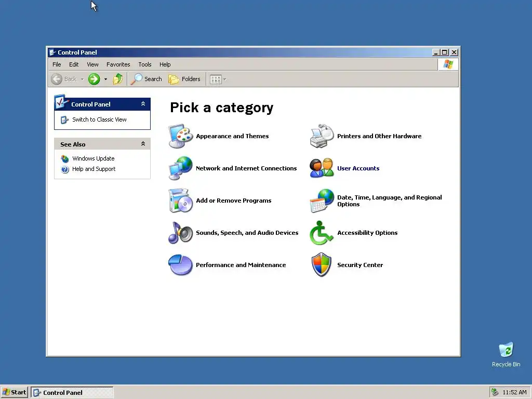Open the Tools menu
The image size is (532, 399).
tap(145, 64)
